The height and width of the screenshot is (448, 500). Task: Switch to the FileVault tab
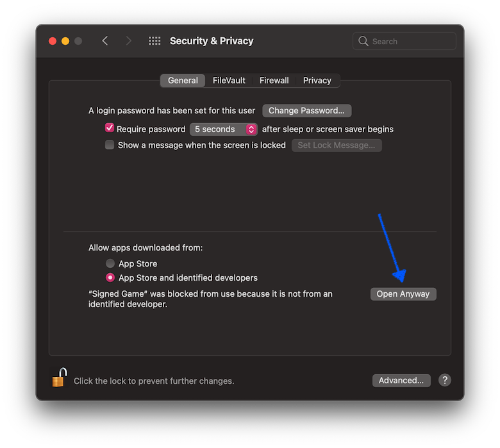[229, 80]
